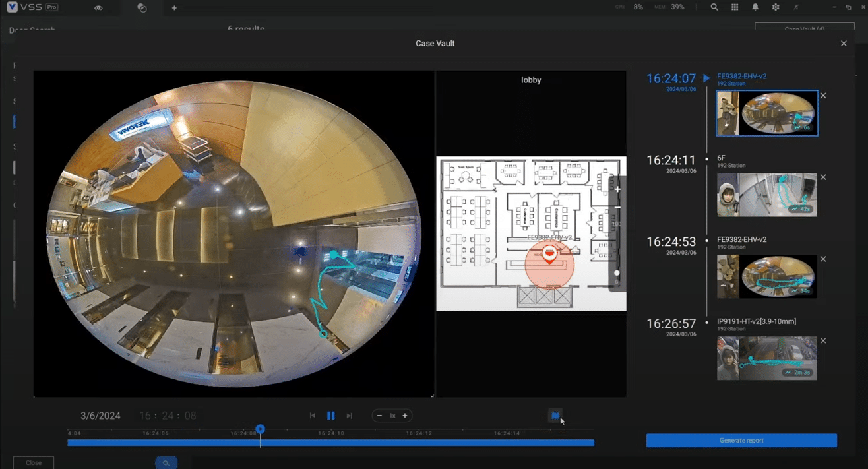868x469 pixels.
Task: Toggle the map panel icon
Action: tap(555, 416)
